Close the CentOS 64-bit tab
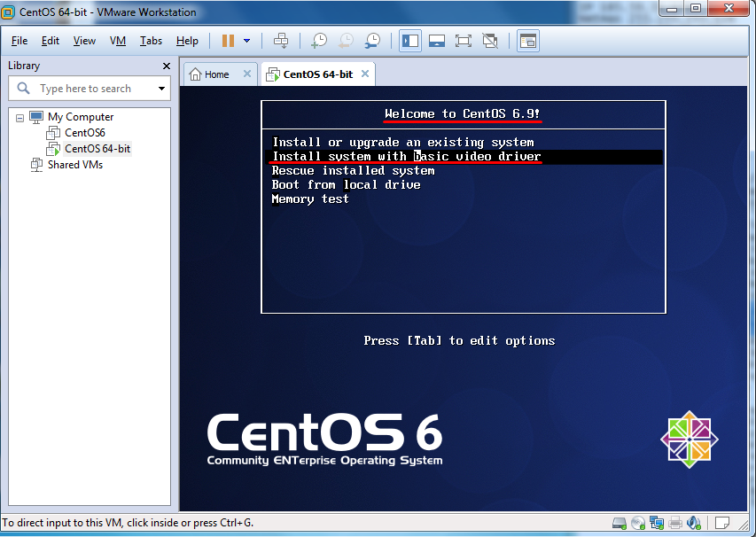This screenshot has height=537, width=756. [363, 74]
